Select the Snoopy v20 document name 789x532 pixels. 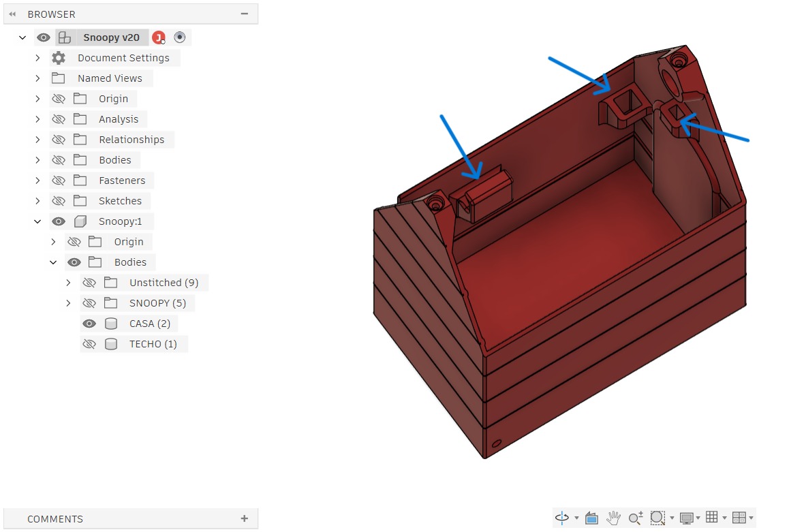(x=111, y=37)
